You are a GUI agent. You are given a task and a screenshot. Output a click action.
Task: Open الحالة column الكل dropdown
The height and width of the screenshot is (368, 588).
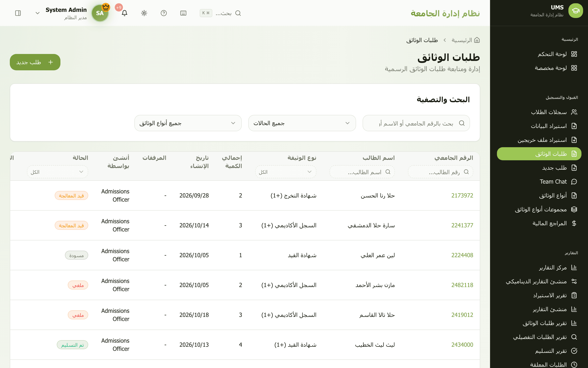(57, 172)
